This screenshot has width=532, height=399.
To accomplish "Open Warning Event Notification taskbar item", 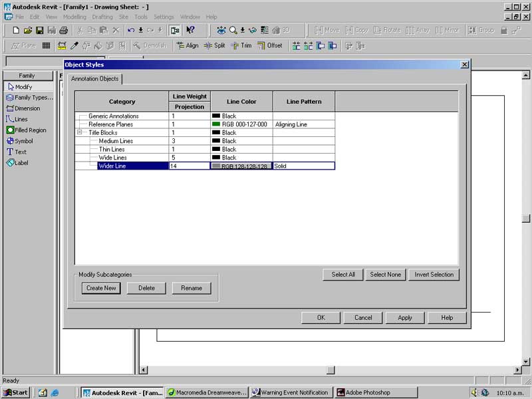I will (x=291, y=392).
